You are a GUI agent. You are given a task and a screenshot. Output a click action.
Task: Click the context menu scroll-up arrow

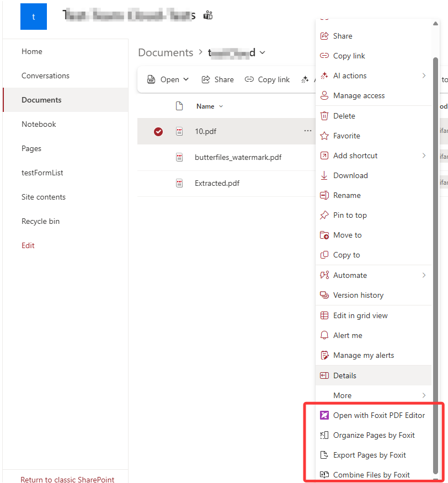click(435, 24)
